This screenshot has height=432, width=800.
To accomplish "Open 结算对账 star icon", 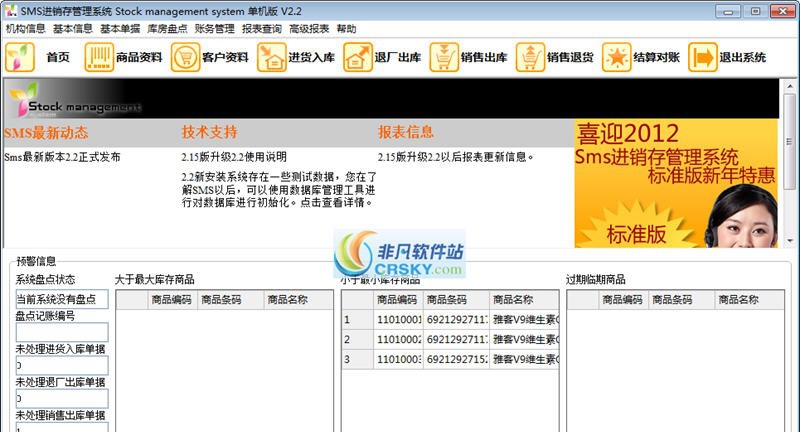I will tap(616, 57).
